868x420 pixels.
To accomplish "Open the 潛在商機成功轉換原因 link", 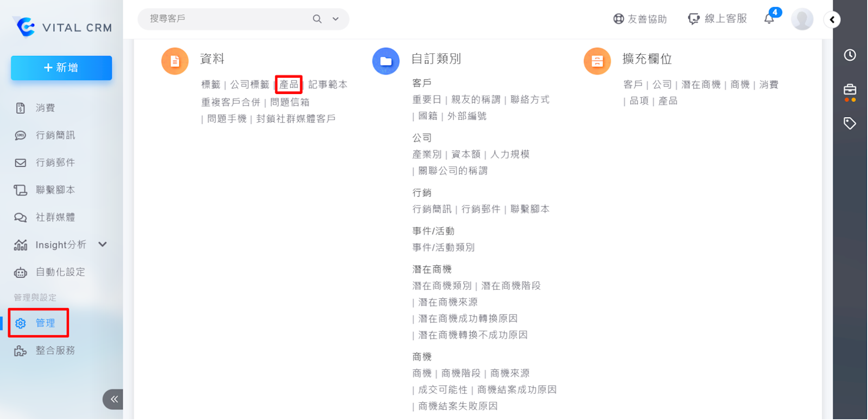I will click(468, 318).
